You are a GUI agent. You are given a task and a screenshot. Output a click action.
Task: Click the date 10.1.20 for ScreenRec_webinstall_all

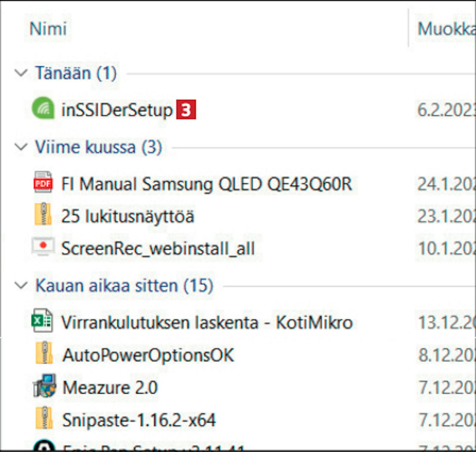tap(446, 248)
